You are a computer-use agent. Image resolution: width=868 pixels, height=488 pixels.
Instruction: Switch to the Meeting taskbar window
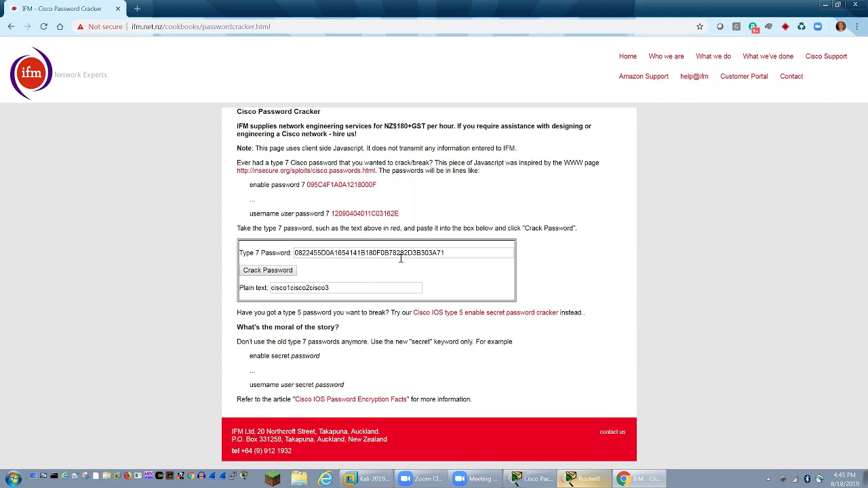coord(475,479)
